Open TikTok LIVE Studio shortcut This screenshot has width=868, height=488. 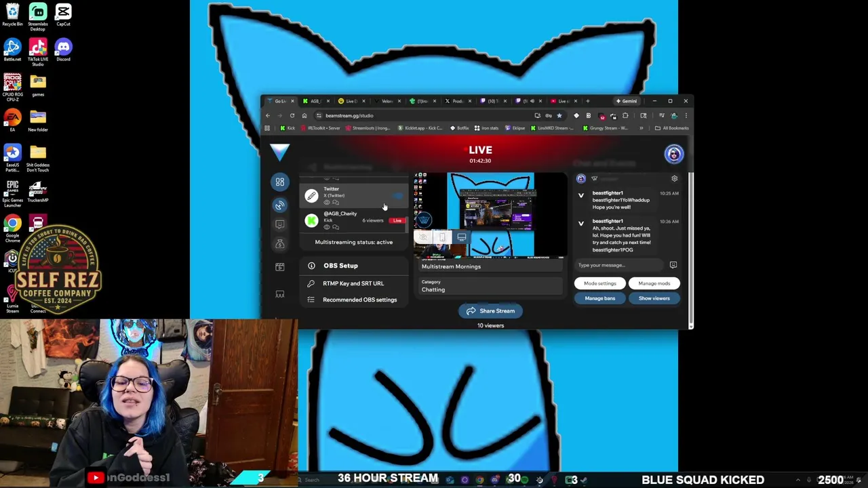(38, 52)
